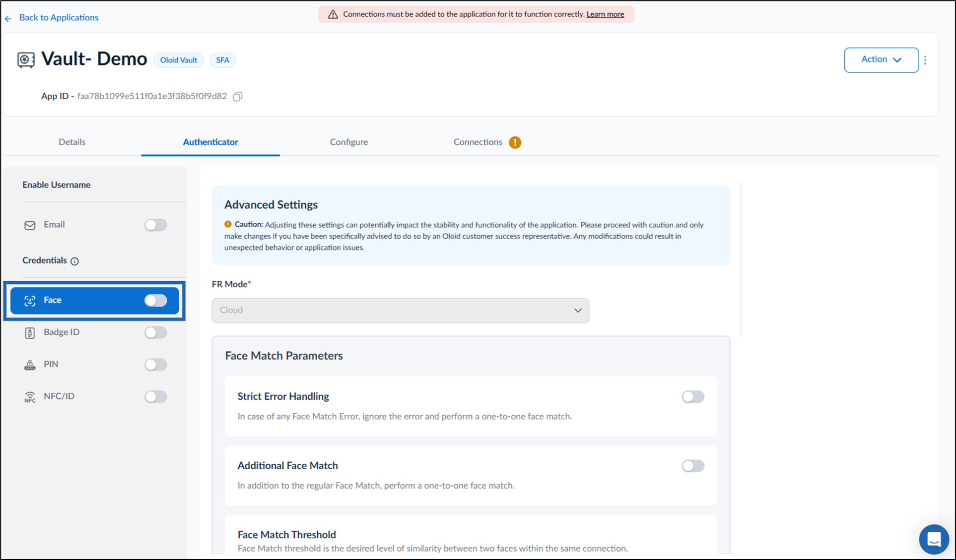Enable Strict Error Handling toggle
This screenshot has height=560, width=956.
(693, 396)
